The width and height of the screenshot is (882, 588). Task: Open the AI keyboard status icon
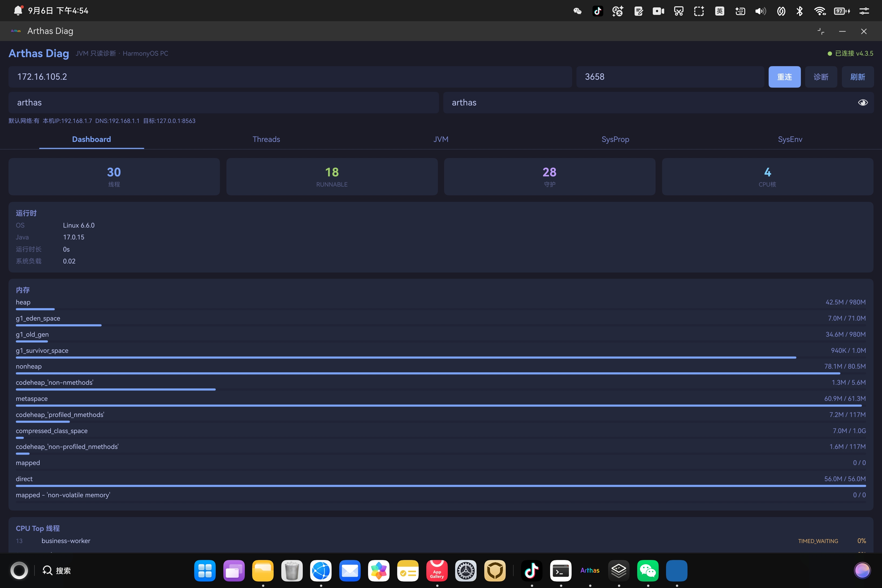[x=740, y=11]
